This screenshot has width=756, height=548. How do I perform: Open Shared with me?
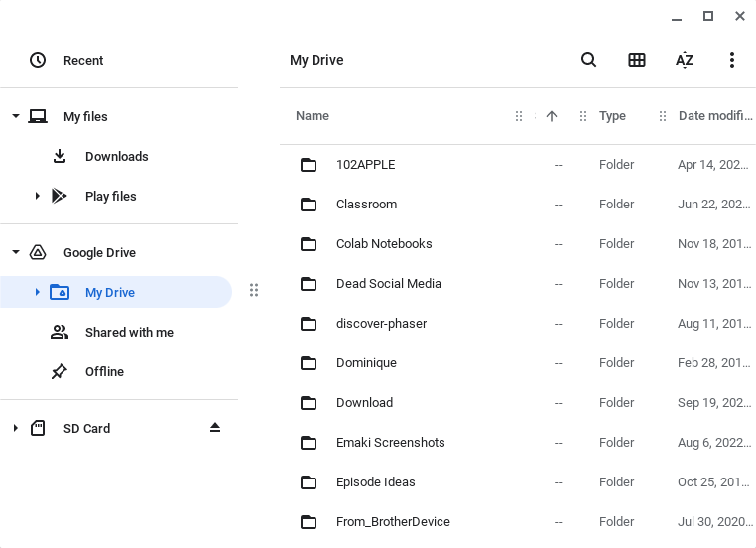(x=129, y=332)
